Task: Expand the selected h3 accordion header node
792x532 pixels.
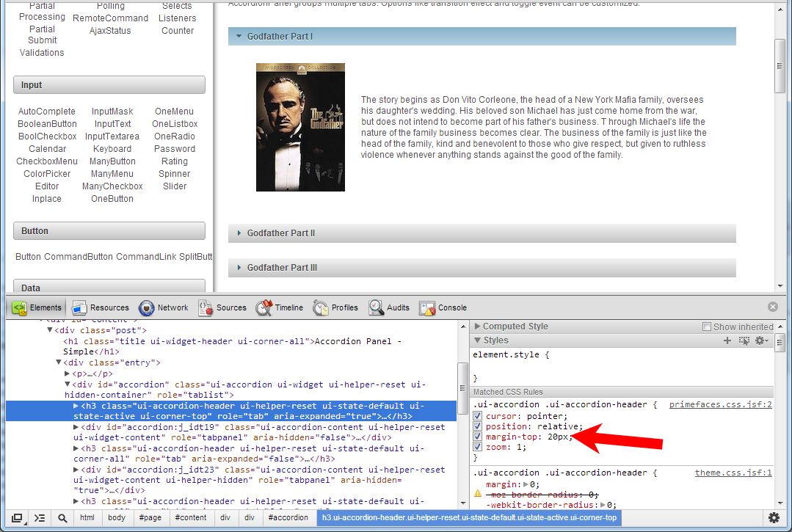Action: pos(76,406)
